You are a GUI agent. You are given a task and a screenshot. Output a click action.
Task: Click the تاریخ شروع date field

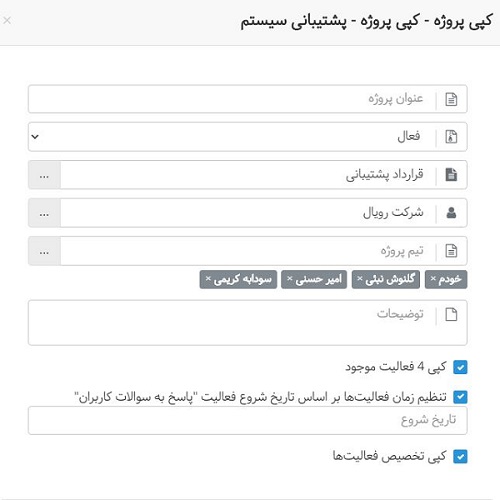[248, 420]
